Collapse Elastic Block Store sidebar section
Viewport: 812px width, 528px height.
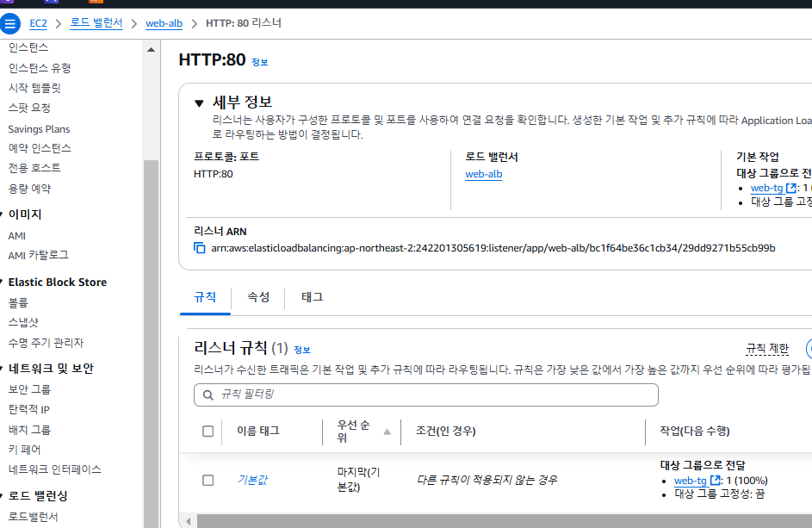tap(2, 282)
